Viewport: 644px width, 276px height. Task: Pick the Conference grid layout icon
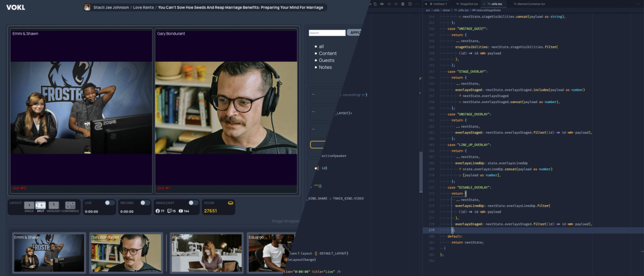click(70, 205)
